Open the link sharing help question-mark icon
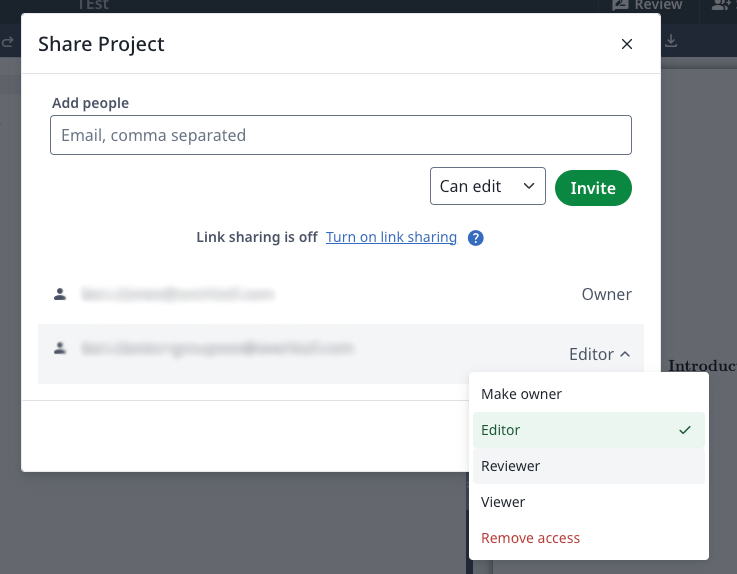This screenshot has height=574, width=737. coord(476,238)
